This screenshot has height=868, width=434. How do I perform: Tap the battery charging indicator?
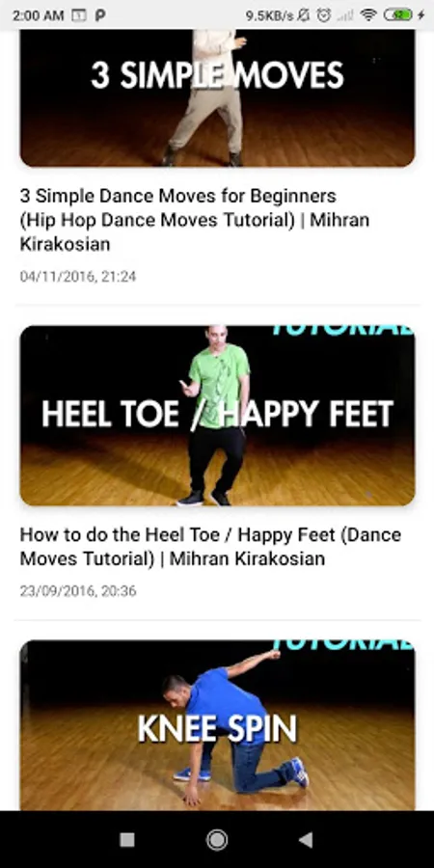click(x=404, y=15)
